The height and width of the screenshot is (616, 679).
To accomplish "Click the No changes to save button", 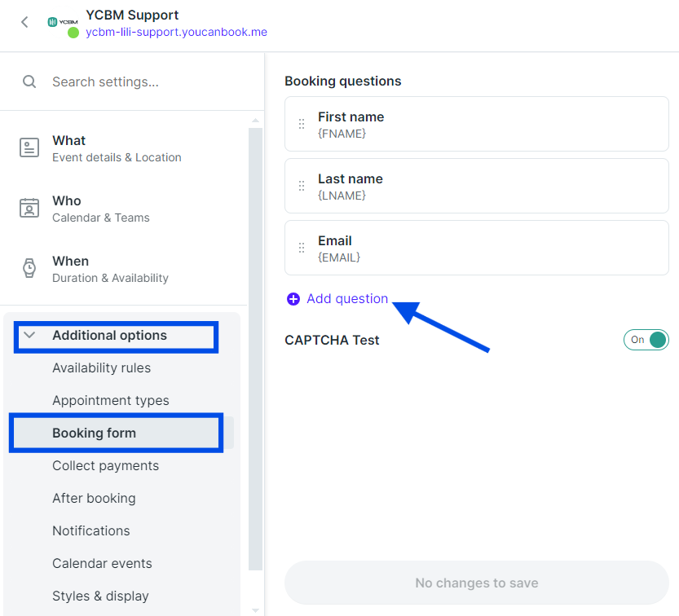I will pyautogui.click(x=476, y=583).
